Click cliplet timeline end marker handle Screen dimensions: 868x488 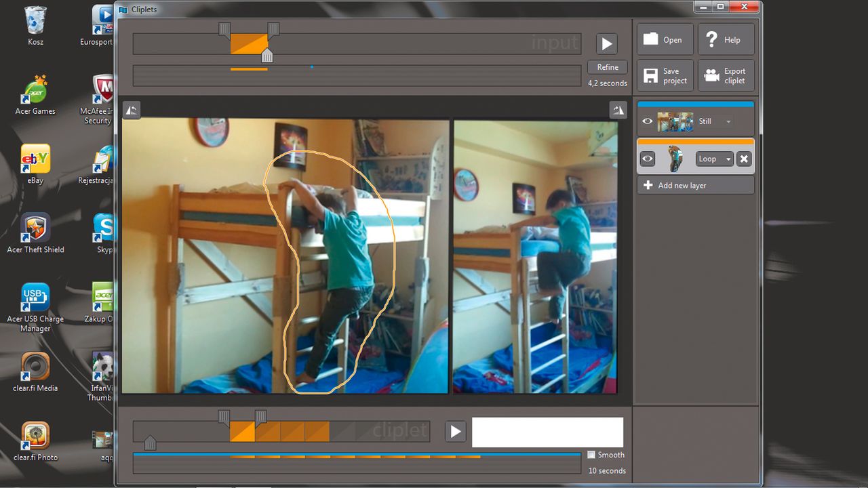point(260,416)
